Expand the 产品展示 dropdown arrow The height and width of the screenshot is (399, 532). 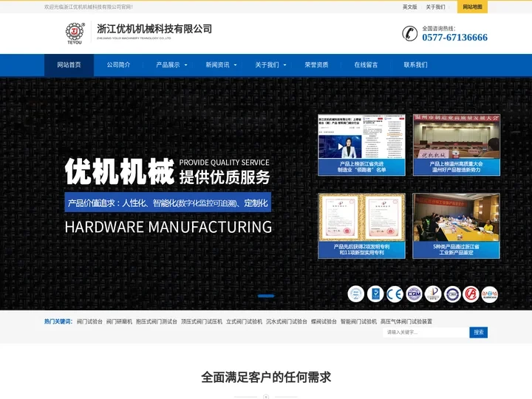tap(186, 65)
